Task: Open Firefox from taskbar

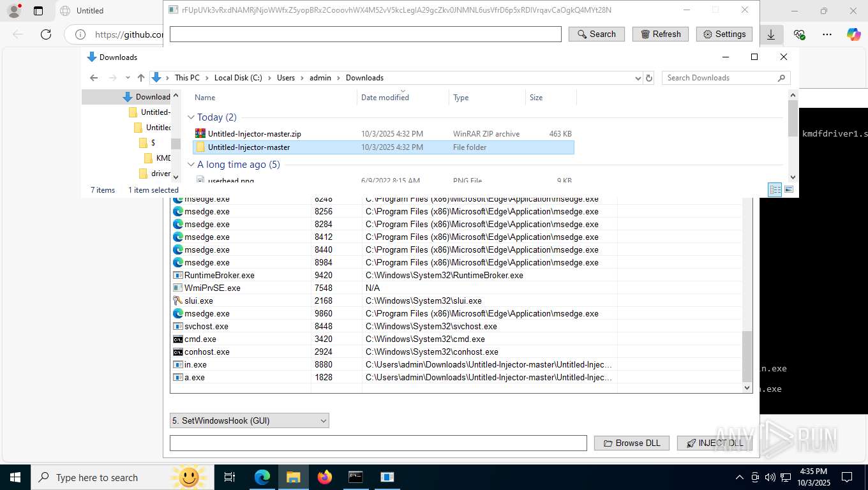Action: coord(325,477)
